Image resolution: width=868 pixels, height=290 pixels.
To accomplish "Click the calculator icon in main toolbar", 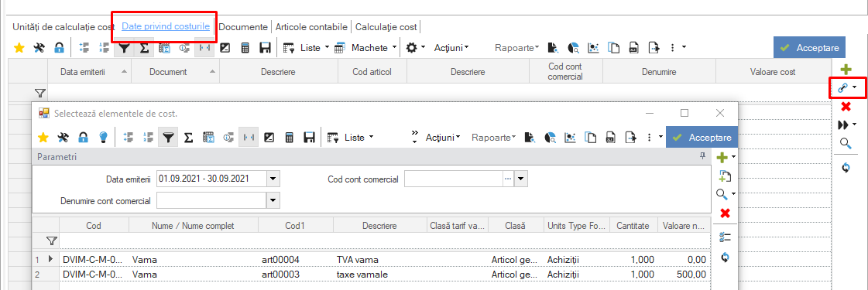I will 245,47.
